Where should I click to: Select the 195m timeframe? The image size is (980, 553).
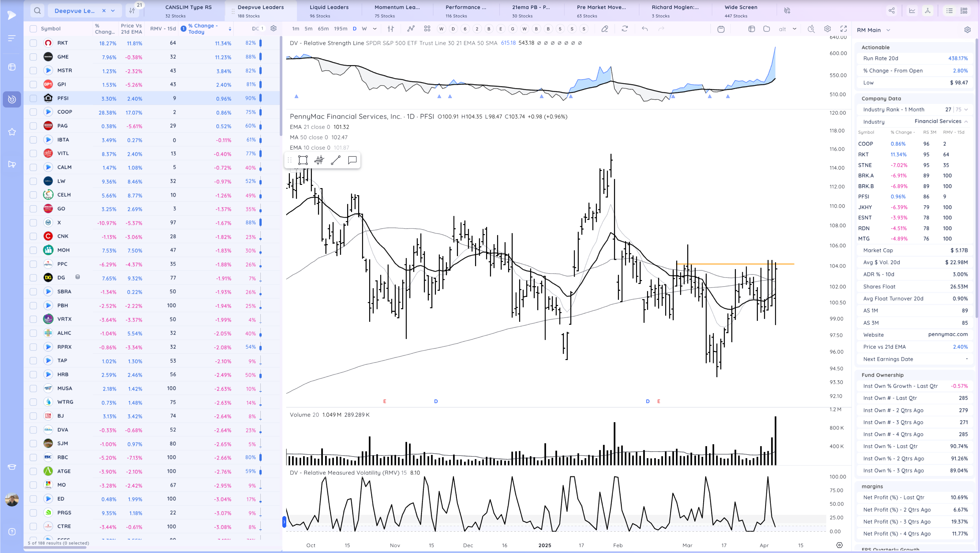[x=341, y=28]
